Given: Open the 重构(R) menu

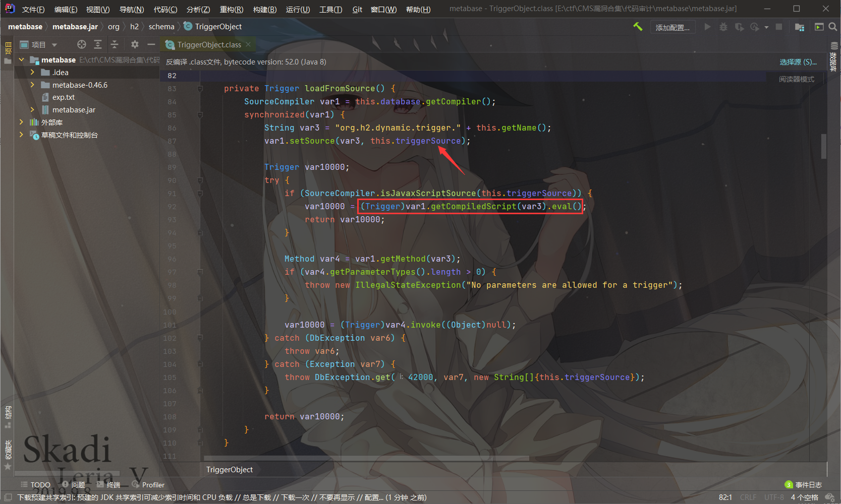Looking at the screenshot, I should pos(232,9).
